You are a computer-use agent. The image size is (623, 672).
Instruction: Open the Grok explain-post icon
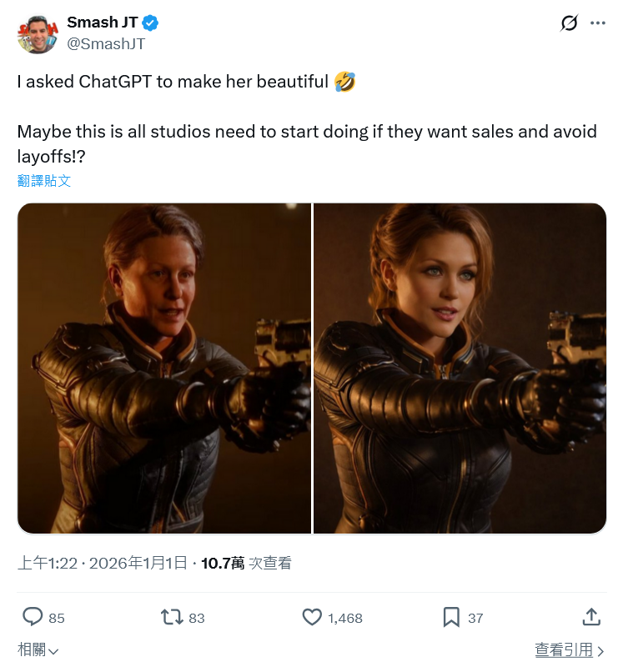tap(569, 23)
